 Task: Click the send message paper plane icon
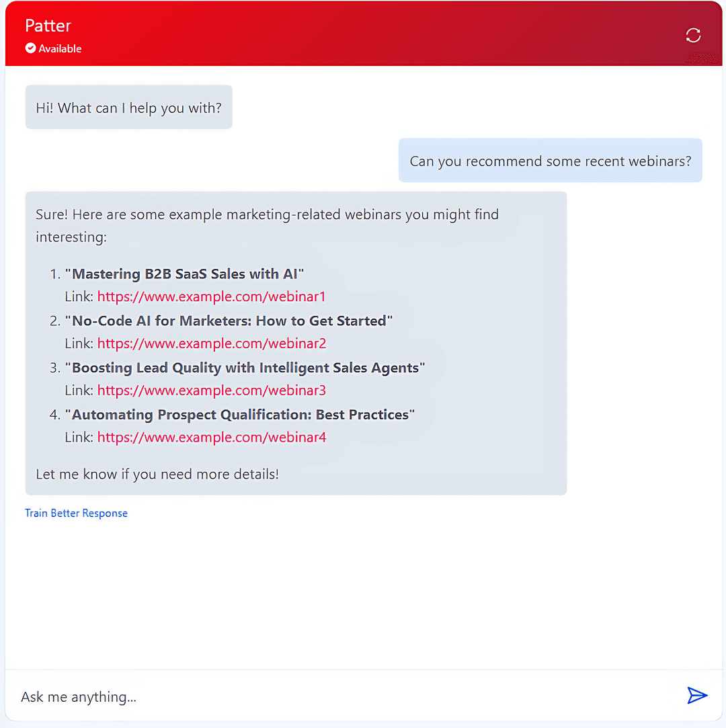(698, 696)
